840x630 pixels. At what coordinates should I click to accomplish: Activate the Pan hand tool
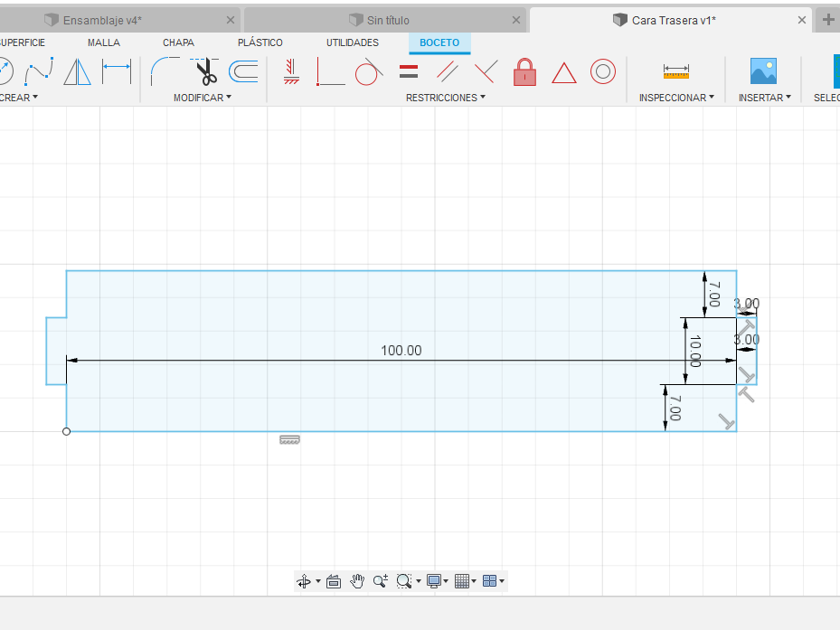[357, 581]
